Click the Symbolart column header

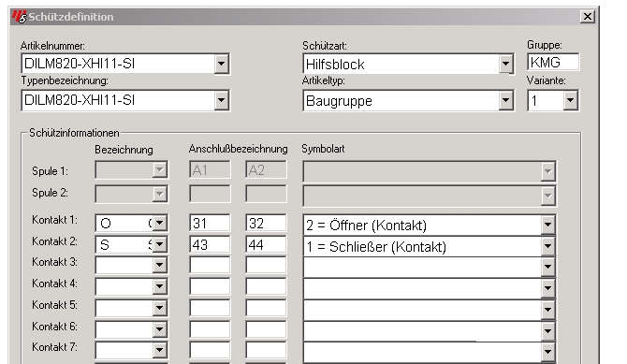(323, 149)
